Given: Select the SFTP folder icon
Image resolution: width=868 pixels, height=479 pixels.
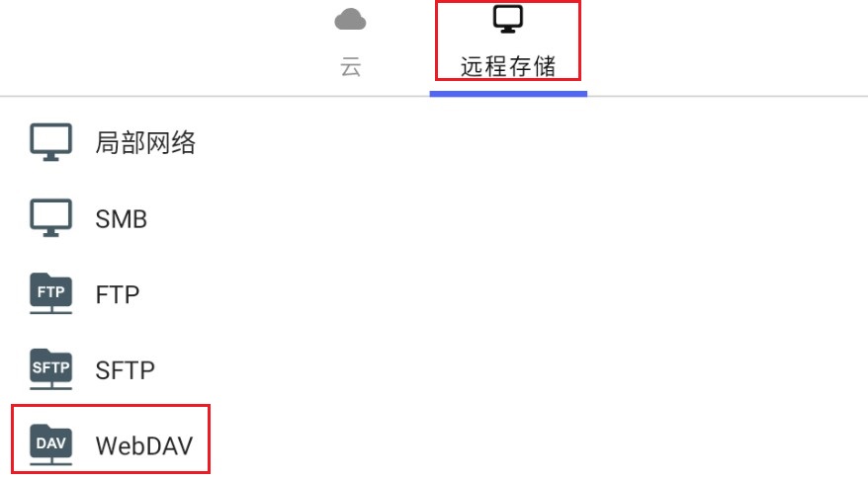Looking at the screenshot, I should [x=50, y=369].
